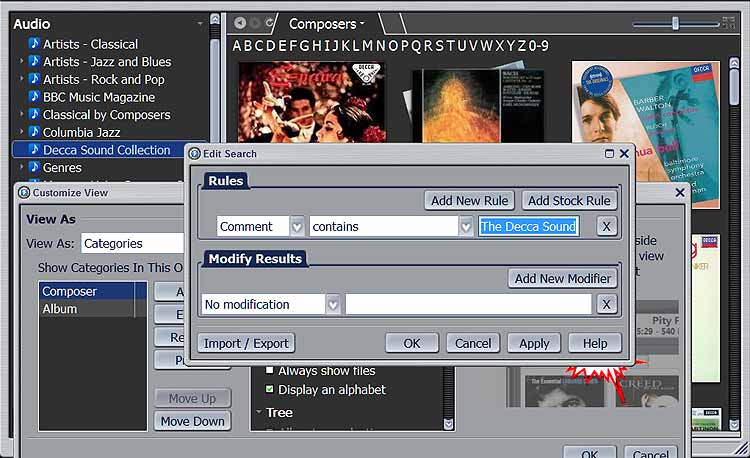Toggle the Display an alphabet checkbox
The image size is (750, 458).
(x=269, y=389)
